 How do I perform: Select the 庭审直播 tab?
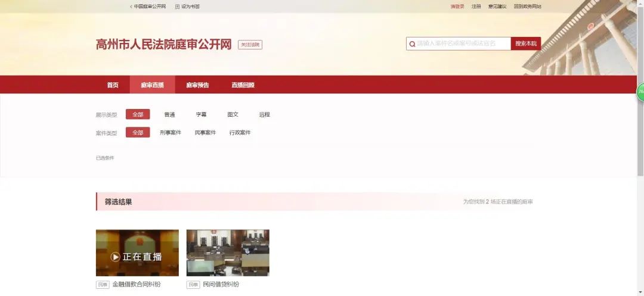click(153, 85)
